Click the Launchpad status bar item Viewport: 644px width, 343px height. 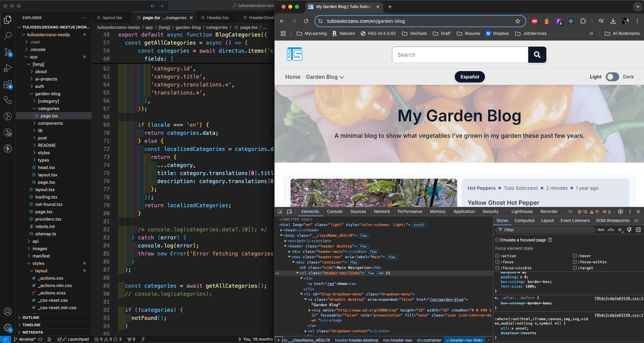click(x=73, y=339)
